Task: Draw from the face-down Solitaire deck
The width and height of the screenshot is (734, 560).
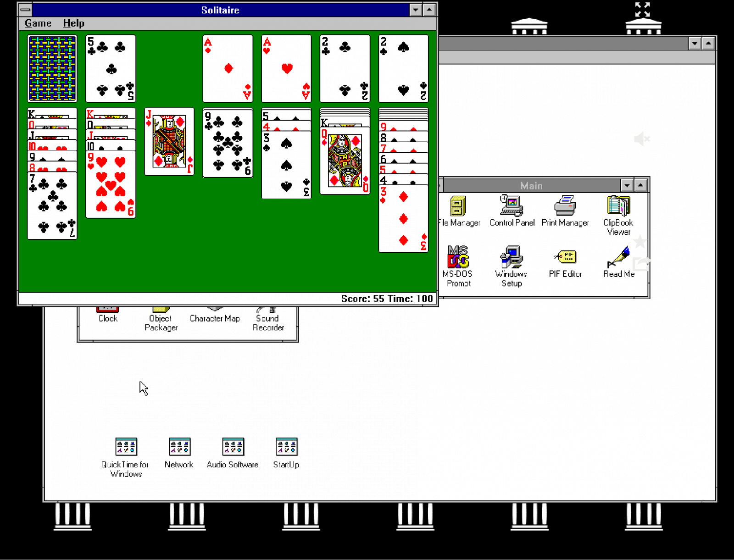Action: [x=52, y=68]
